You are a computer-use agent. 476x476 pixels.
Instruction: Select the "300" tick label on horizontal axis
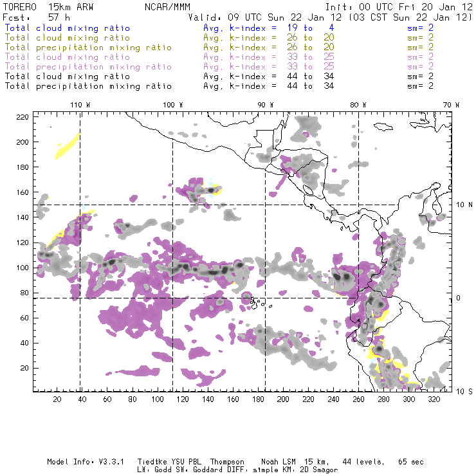click(409, 399)
